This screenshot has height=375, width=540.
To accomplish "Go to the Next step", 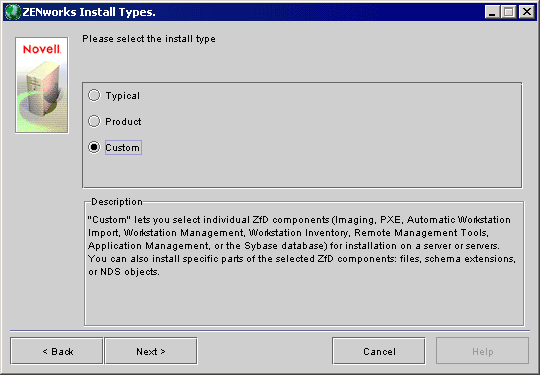I will (x=151, y=351).
